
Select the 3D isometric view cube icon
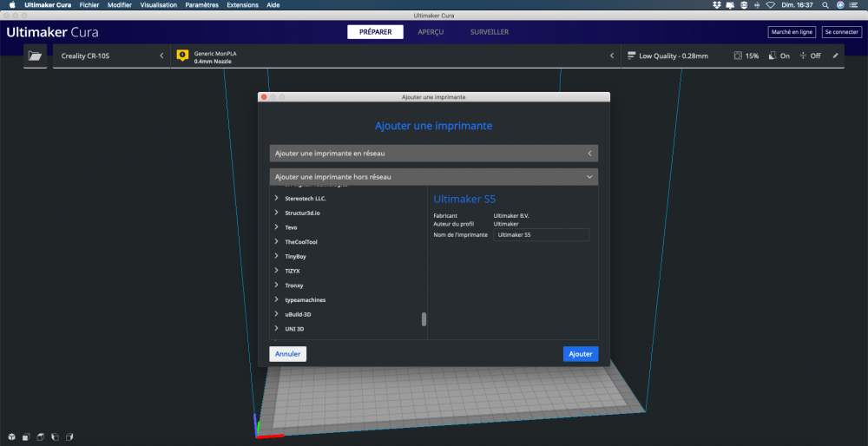point(11,436)
